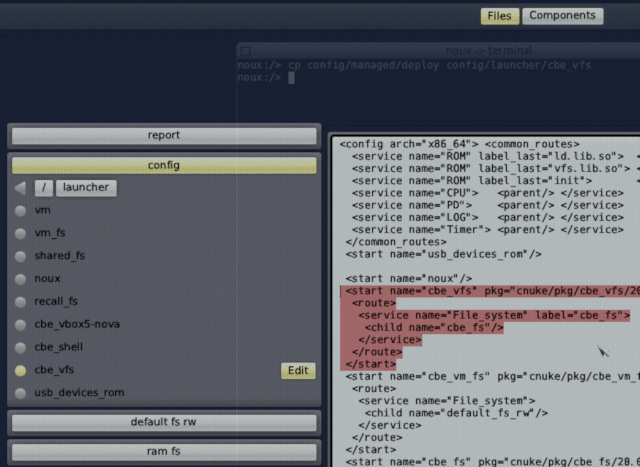Expand the report section
The width and height of the screenshot is (640, 467).
point(164,136)
